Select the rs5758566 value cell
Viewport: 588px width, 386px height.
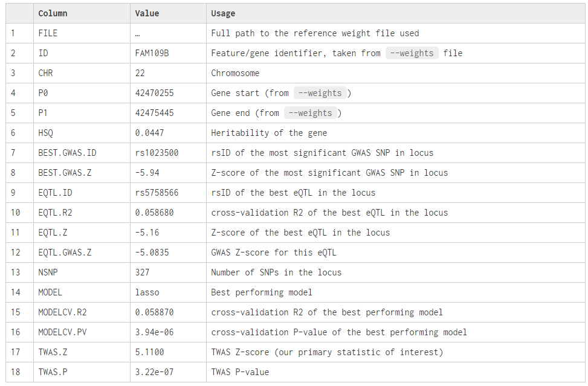click(x=157, y=193)
